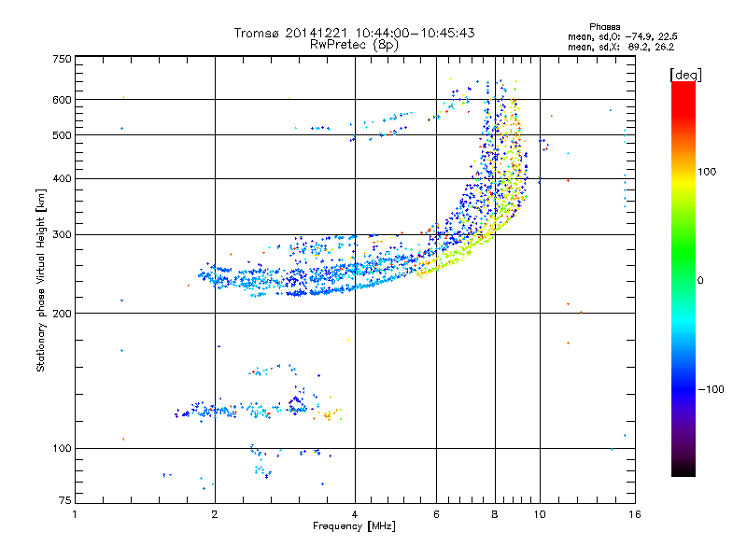The height and width of the screenshot is (560, 747).
Task: Click the 'mean, sd,O: -74.9, 22.5' value
Action: pyautogui.click(x=622, y=36)
